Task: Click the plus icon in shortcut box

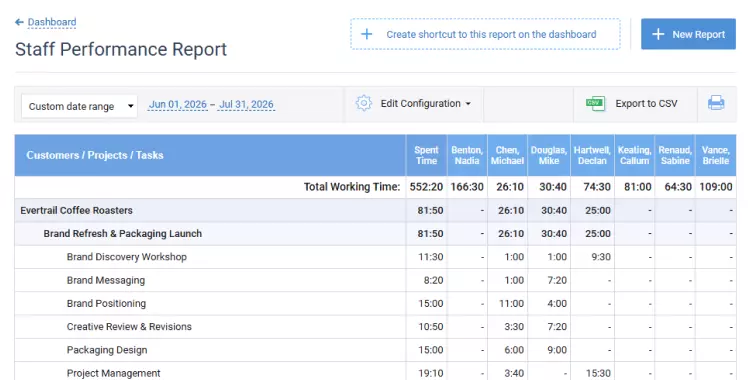Action: tap(366, 34)
